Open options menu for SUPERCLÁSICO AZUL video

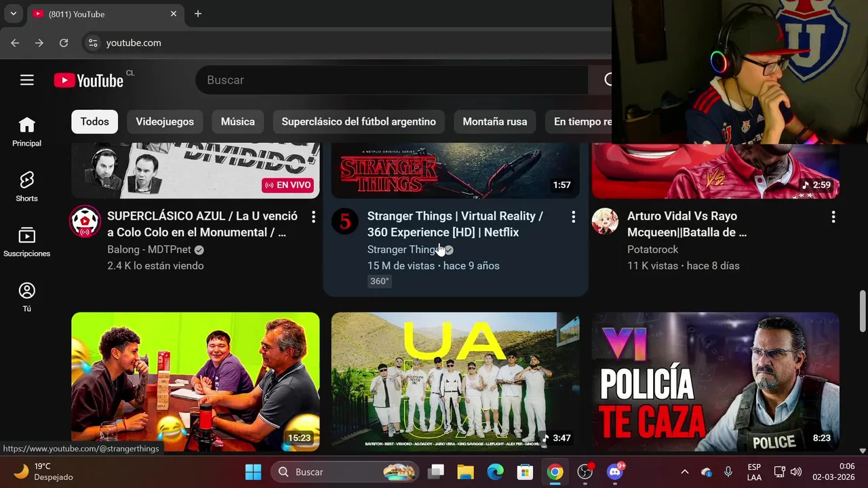313,217
